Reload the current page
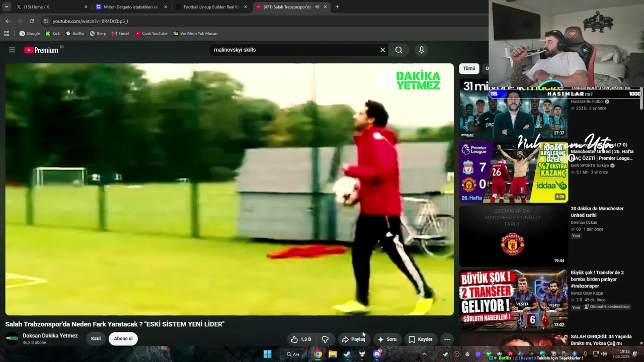Screen dimensions: 644x362 (x=32, y=21)
